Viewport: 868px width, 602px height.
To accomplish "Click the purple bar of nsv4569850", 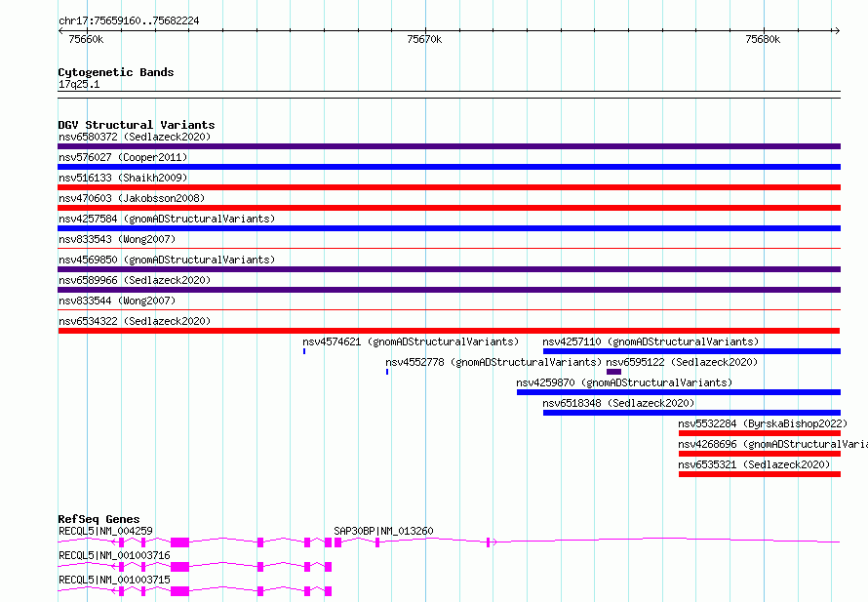I will (x=449, y=269).
